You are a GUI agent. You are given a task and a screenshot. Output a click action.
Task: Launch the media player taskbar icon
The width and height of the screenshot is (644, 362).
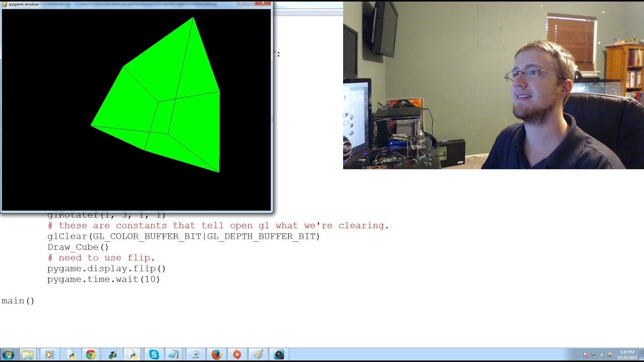[49, 354]
